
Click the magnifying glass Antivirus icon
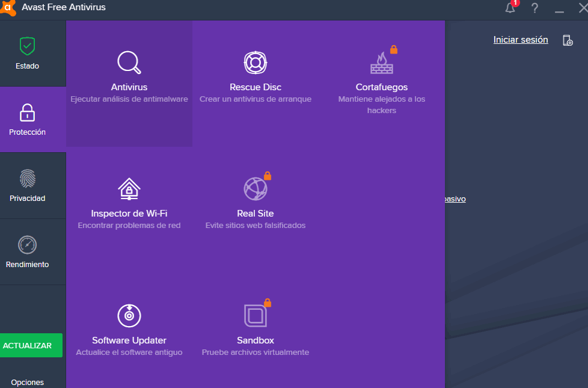coord(129,63)
